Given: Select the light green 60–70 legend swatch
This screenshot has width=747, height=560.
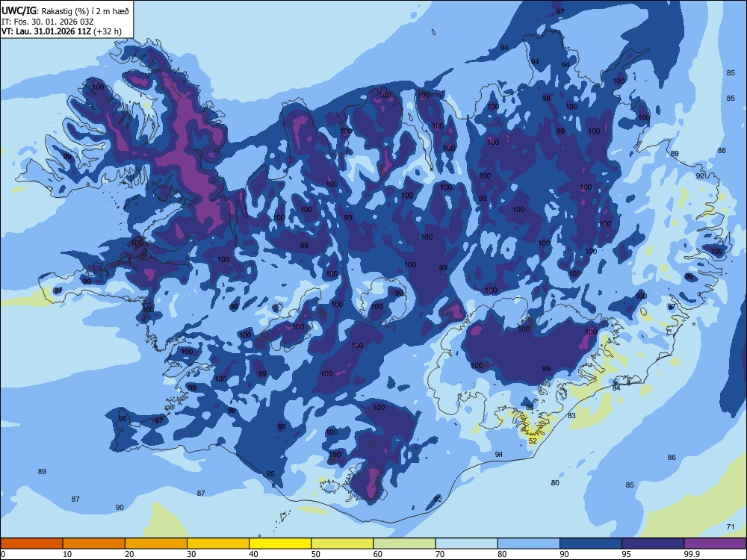Looking at the screenshot, I should [404, 544].
